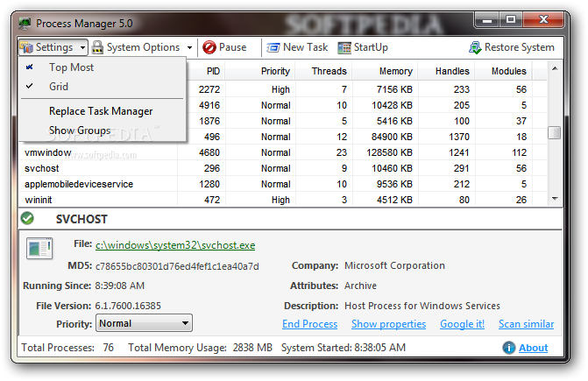588x381 pixels.
Task: Open the c:\windows\system32\svchost.exe file link
Action: pyautogui.click(x=175, y=245)
